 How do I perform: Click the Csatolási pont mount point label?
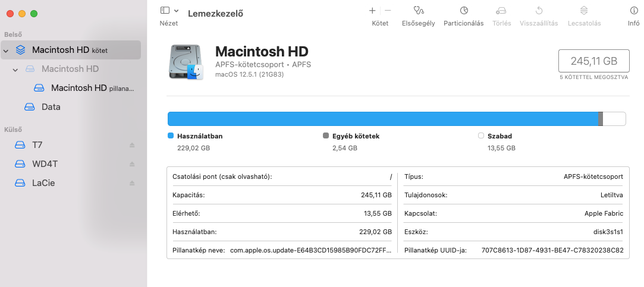point(222,176)
